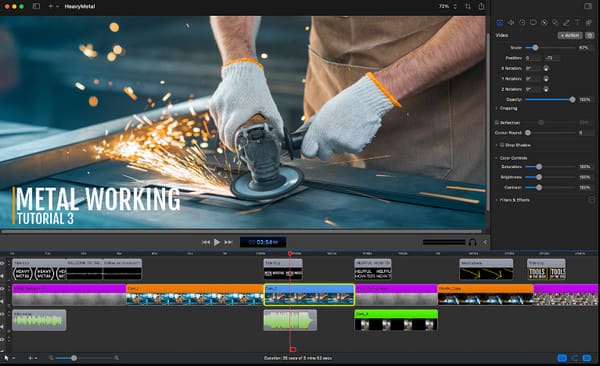Click the Z Rotation dial knob
Viewport: 600px width, 366px height.
546,89
